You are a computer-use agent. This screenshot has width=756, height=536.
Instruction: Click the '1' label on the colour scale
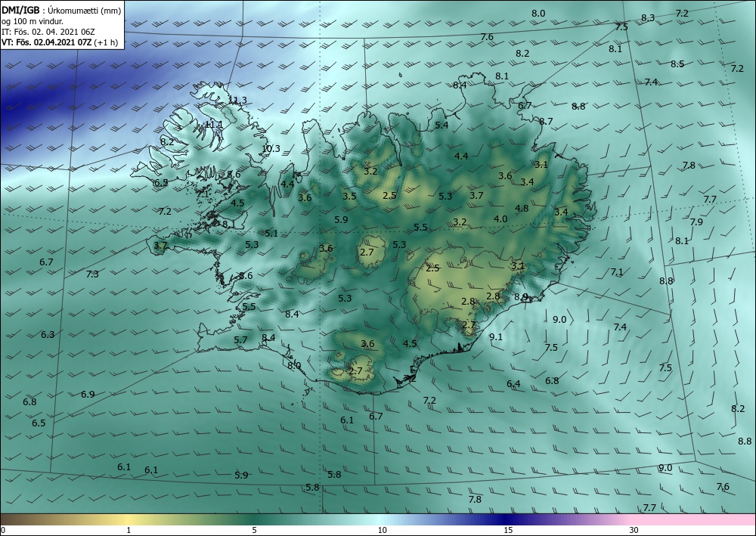coord(129,530)
